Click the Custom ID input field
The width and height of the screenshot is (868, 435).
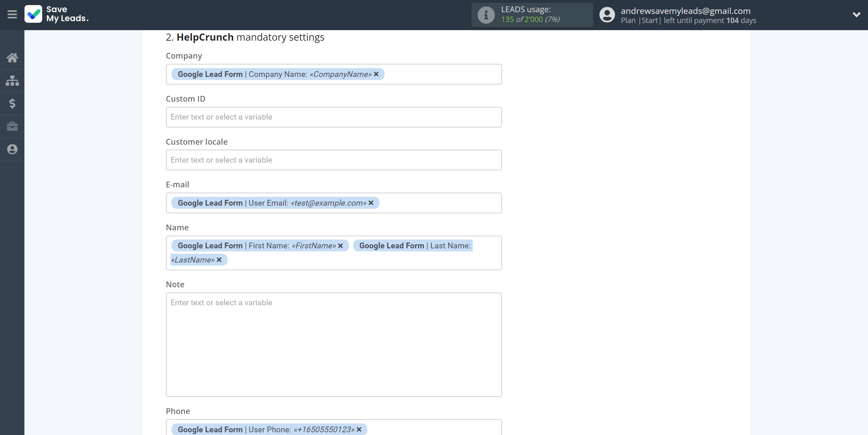pyautogui.click(x=334, y=117)
